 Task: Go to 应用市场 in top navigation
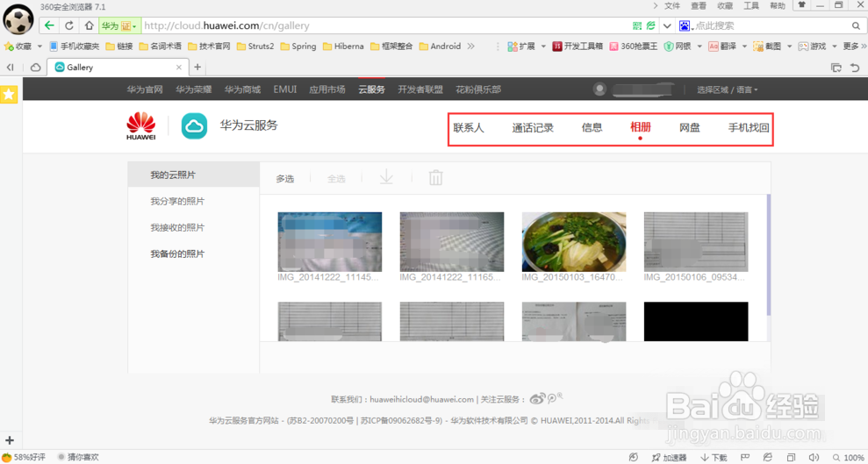tap(327, 89)
